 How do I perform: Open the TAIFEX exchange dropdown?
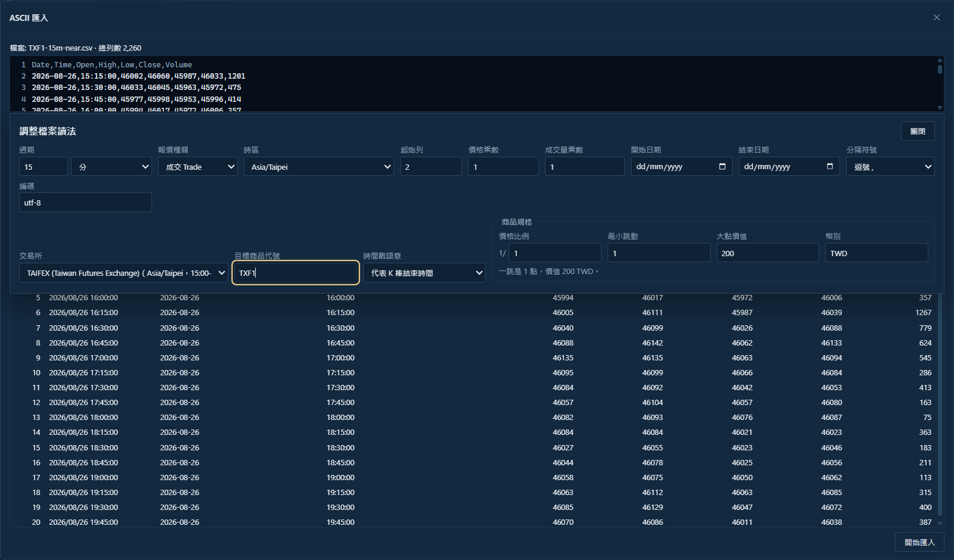click(x=123, y=273)
